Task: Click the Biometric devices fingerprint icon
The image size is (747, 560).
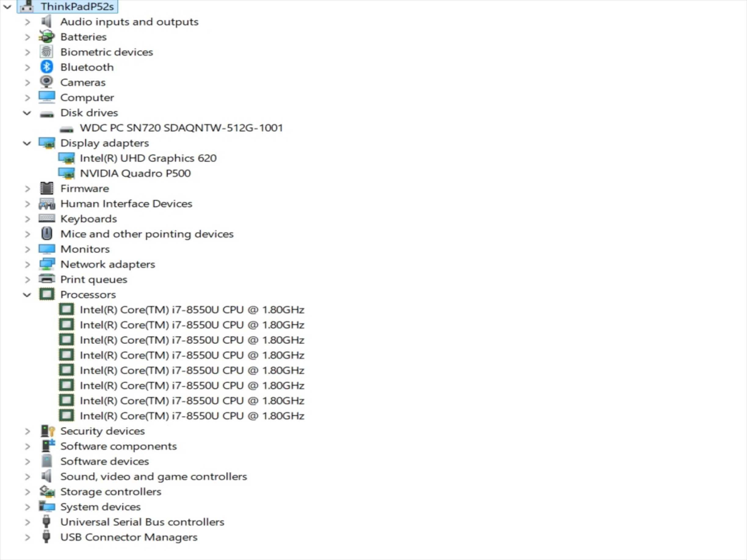Action: [x=47, y=52]
